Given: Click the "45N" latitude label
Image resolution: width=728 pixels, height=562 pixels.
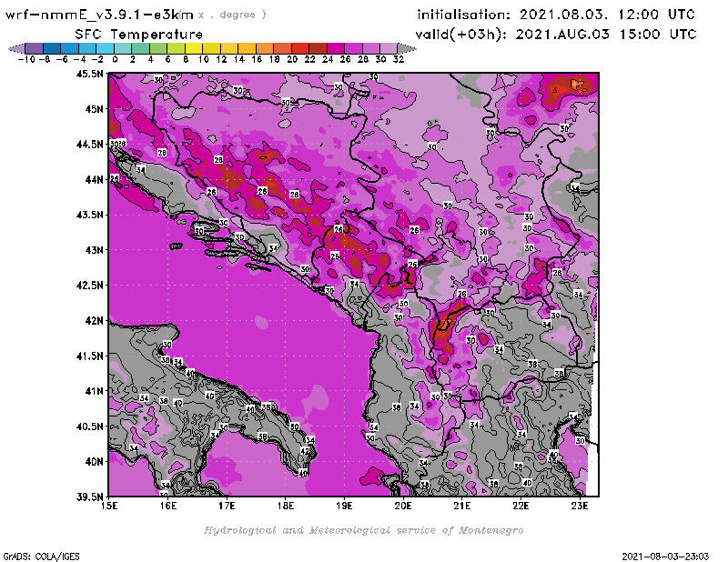Looking at the screenshot, I should click(94, 109).
